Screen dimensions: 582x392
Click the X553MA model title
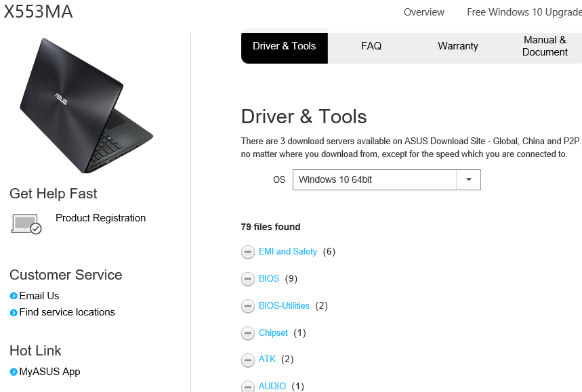(38, 12)
